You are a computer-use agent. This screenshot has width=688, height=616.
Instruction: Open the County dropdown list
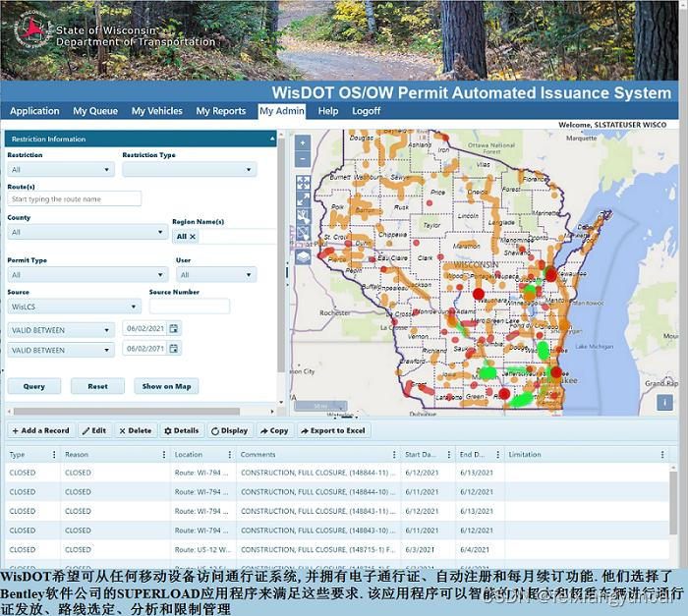(86, 233)
